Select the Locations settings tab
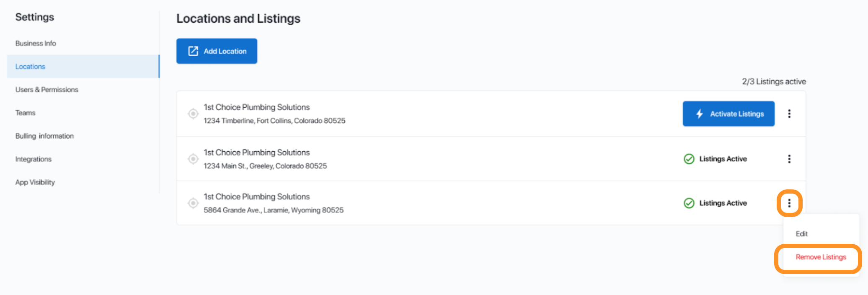This screenshot has height=295, width=868. pyautogui.click(x=83, y=66)
